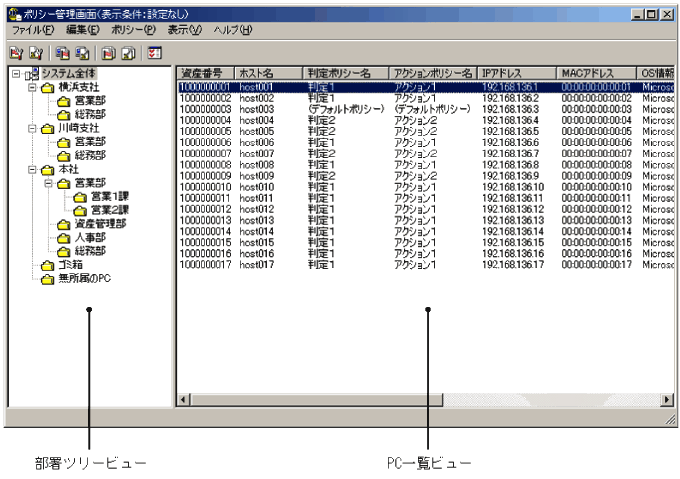Viewport: 680px width, 479px height.
Task: Click the PC with hammer toolbar icon
Action: coord(82,53)
